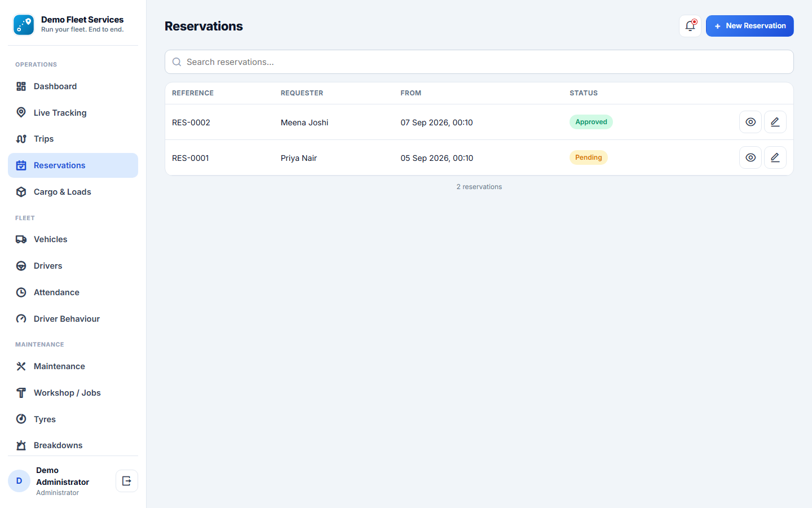Viewport: 812px width, 508px height.
Task: Open the Vehicles section
Action: coord(73,239)
